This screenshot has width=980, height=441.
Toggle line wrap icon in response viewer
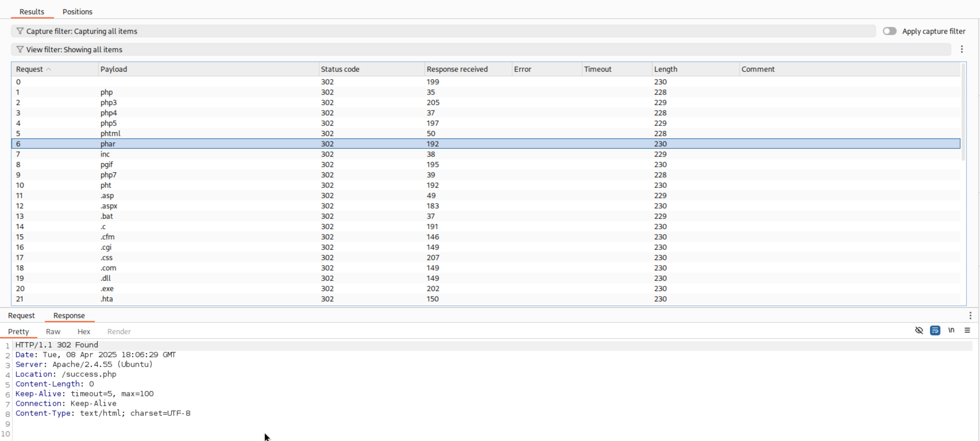point(935,330)
